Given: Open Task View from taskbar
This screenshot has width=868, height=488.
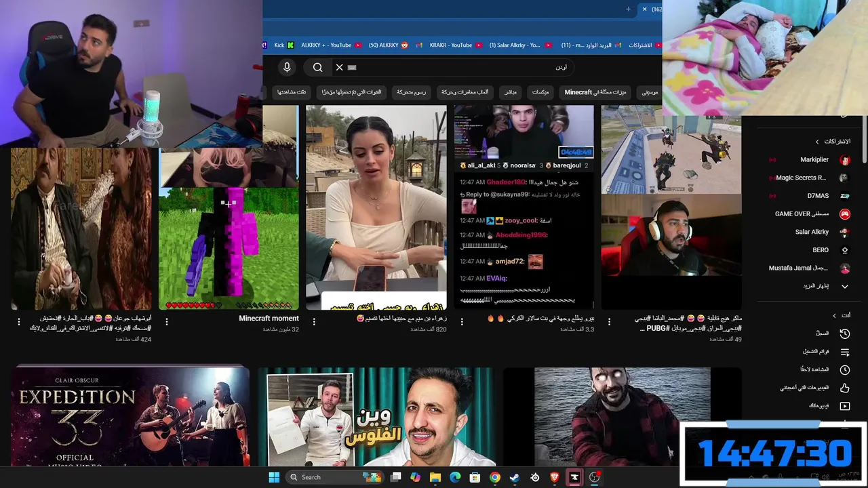Looking at the screenshot, I should (395, 477).
